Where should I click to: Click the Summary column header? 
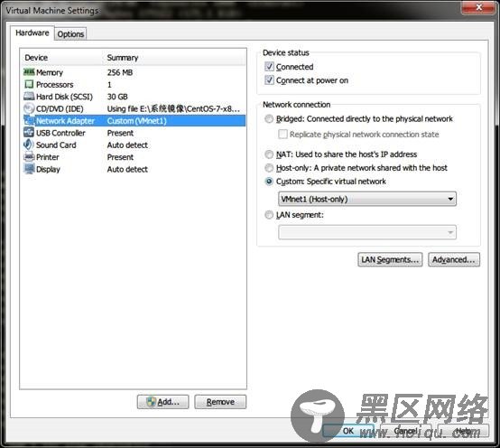123,58
